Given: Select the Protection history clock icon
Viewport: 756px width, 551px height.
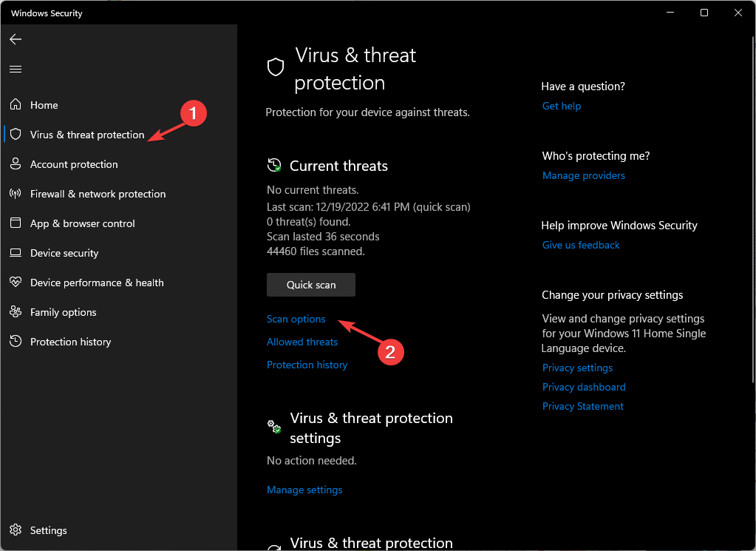Looking at the screenshot, I should [15, 341].
